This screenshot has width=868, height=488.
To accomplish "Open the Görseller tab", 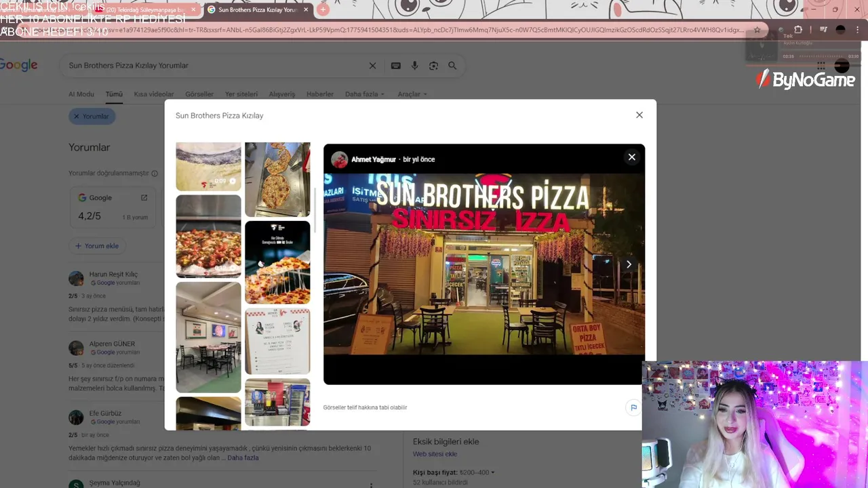I will 199,94.
